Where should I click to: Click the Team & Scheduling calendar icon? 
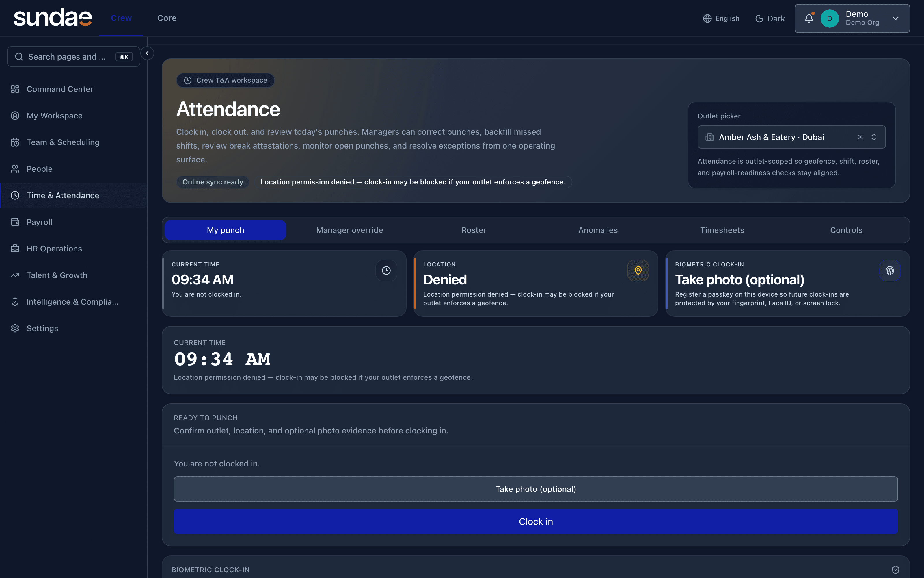point(15,142)
